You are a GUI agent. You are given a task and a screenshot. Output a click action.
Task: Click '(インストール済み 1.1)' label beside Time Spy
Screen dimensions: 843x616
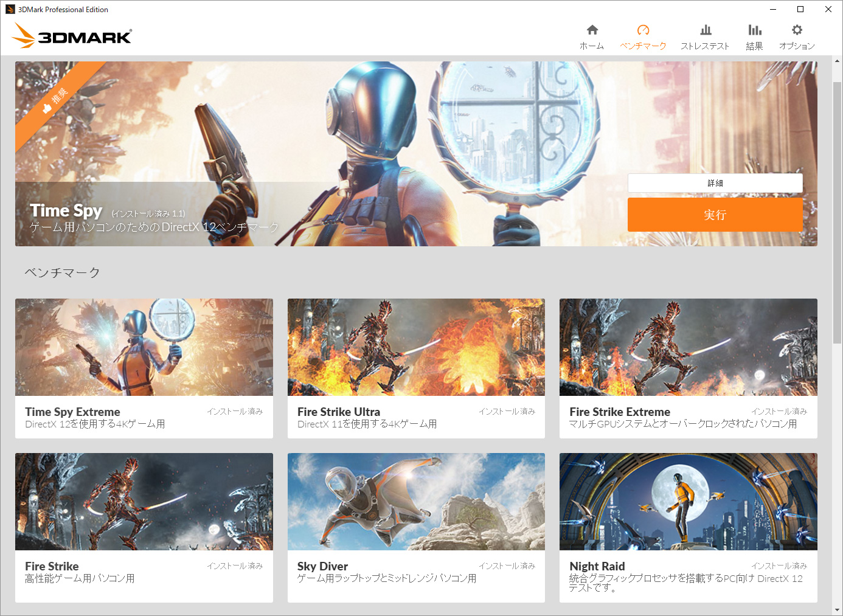[148, 213]
